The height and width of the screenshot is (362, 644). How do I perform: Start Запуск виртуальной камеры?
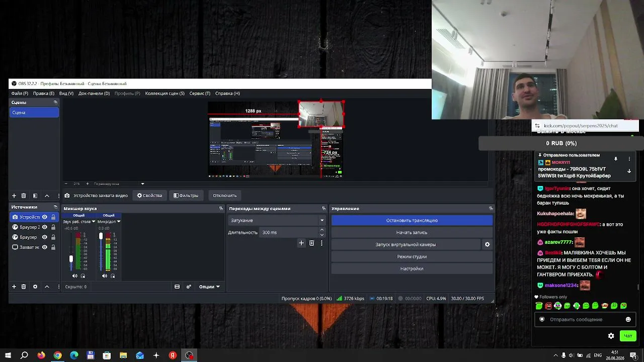click(406, 244)
